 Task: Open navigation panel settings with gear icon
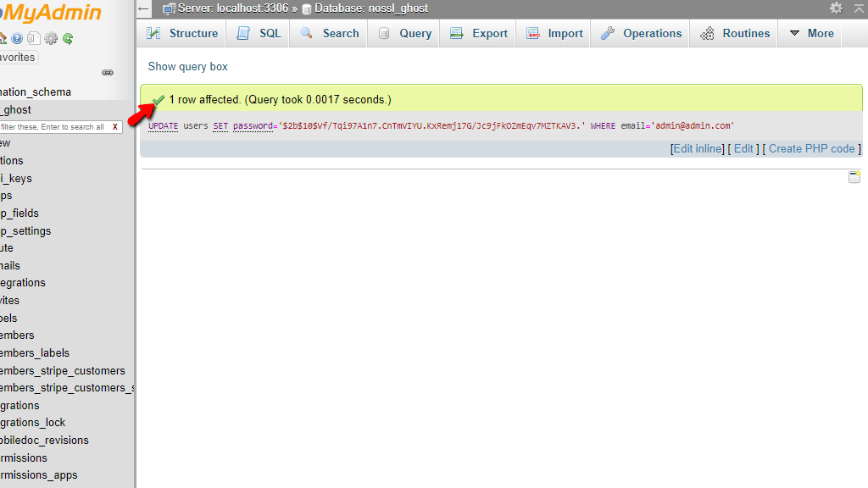tap(51, 38)
